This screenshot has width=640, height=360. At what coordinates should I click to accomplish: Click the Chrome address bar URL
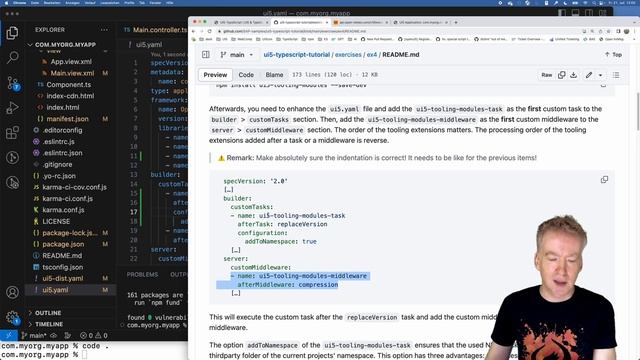(x=294, y=31)
